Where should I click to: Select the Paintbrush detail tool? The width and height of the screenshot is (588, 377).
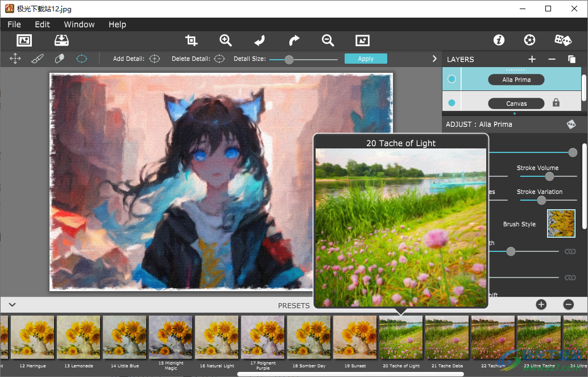point(37,58)
